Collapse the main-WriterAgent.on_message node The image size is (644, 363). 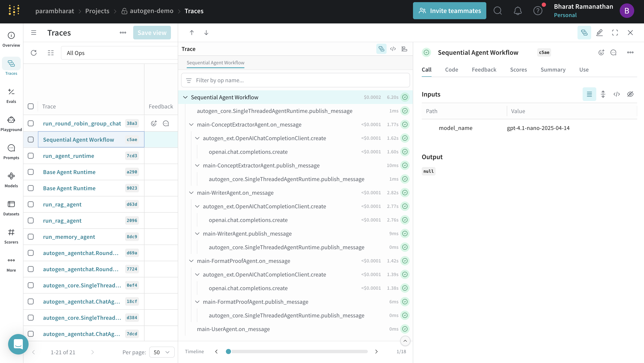pos(191,193)
